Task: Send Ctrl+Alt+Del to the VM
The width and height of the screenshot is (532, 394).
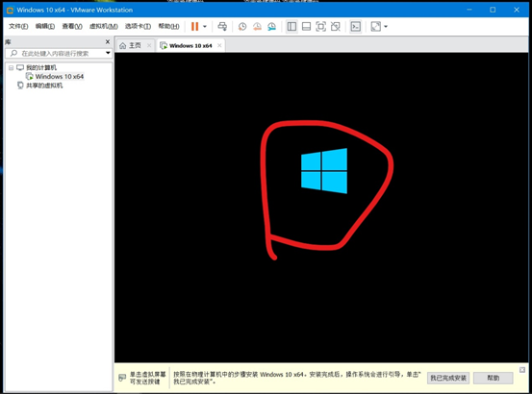Action: pos(222,26)
